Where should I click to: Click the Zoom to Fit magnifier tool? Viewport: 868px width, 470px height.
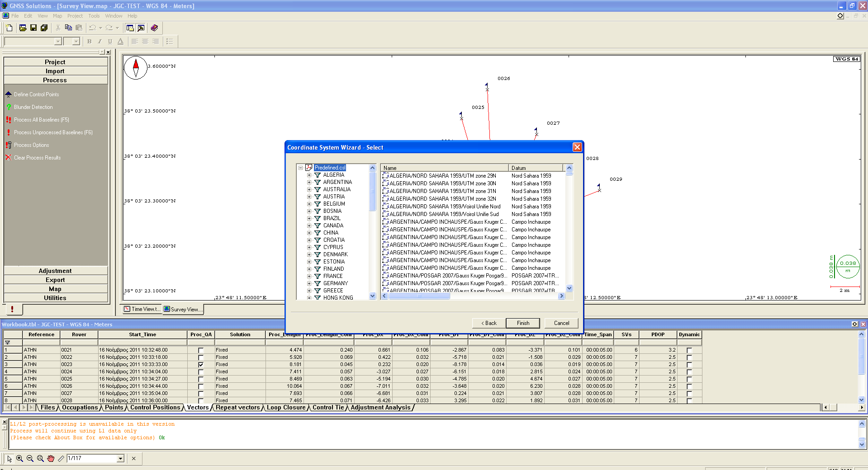[x=40, y=458]
